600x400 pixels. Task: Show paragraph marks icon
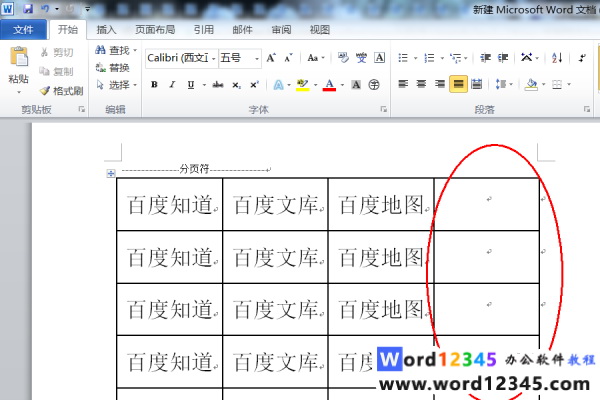point(582,58)
